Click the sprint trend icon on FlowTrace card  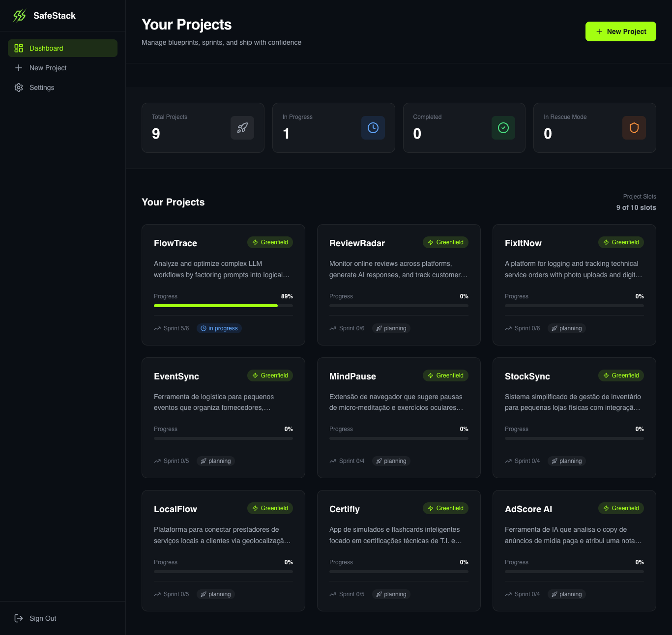[x=157, y=328]
